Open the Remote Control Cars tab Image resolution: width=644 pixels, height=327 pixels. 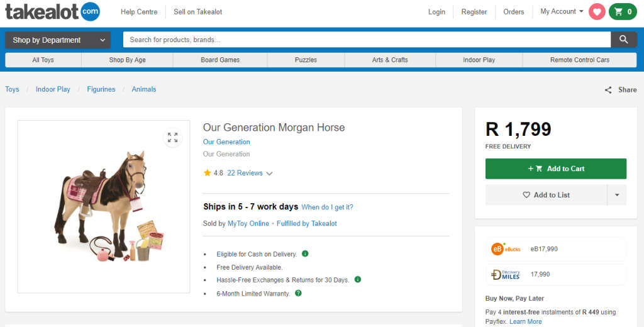click(x=579, y=60)
